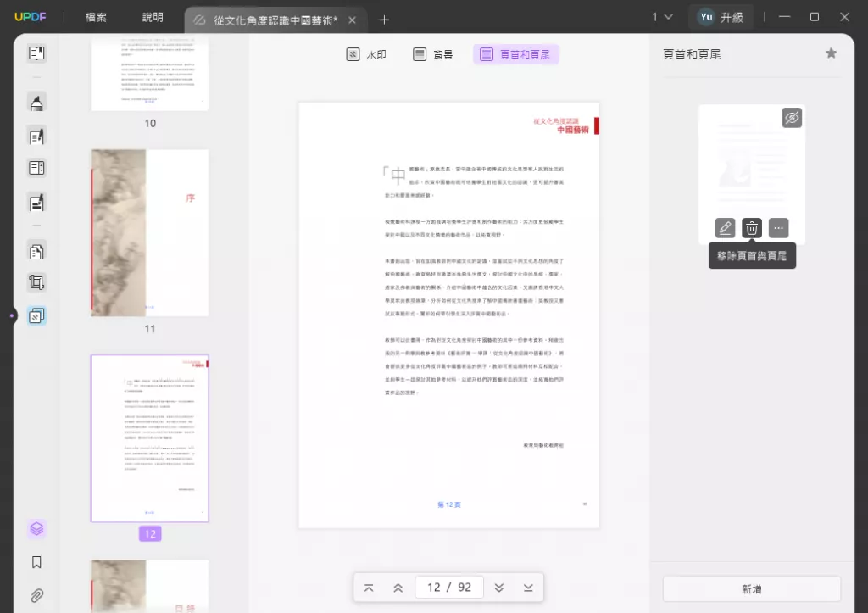The height and width of the screenshot is (613, 868).
Task: Select the 頁首和頁尾 tab
Action: point(515,54)
